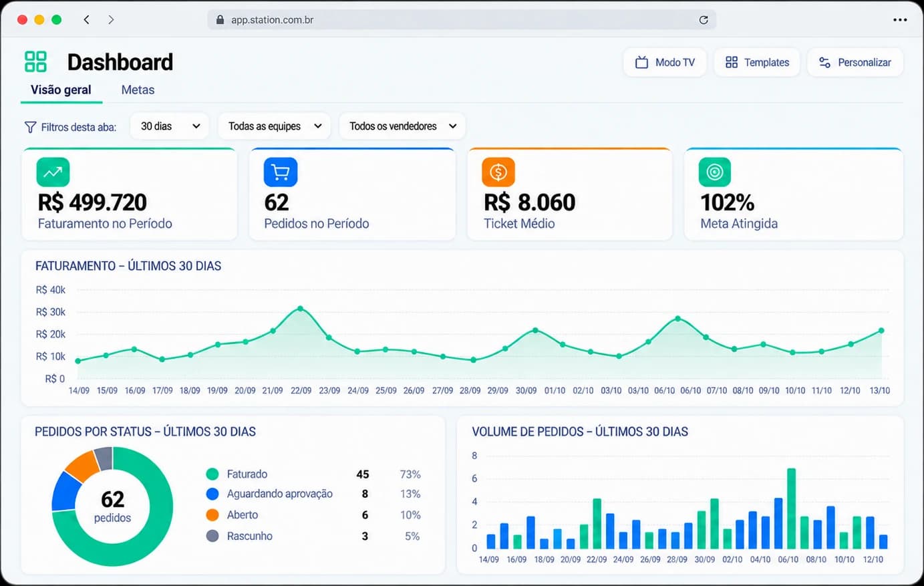Screen dimensions: 924x586
Task: Click the R$ 40k axis label
Action: pos(51,290)
